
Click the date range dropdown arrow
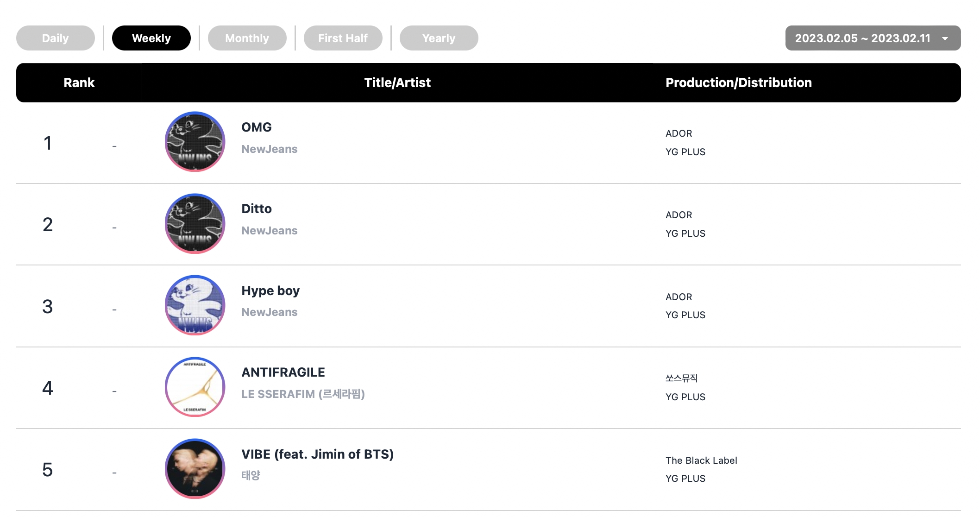[945, 38]
